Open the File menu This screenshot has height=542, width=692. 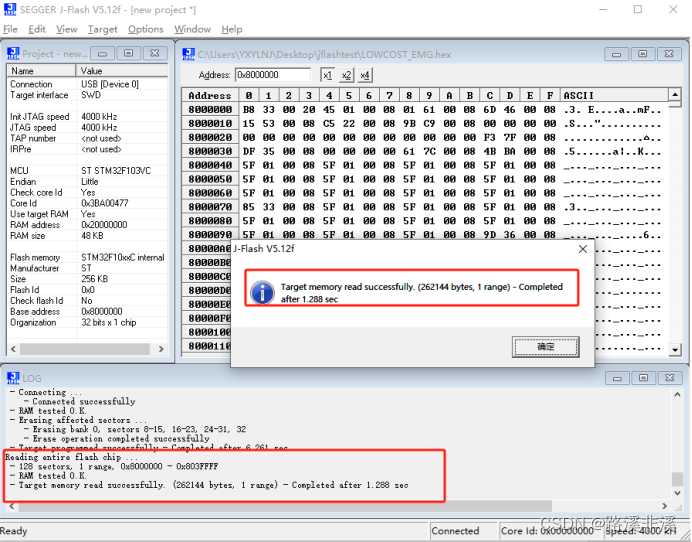10,29
